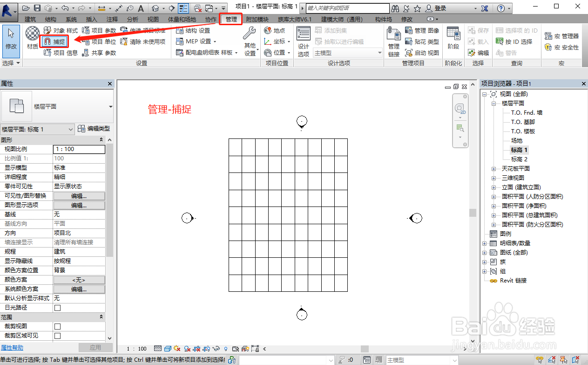Screen dimensions: 588x365
Task: Open 共享 参数 shared parameters
Action: [x=99, y=53]
